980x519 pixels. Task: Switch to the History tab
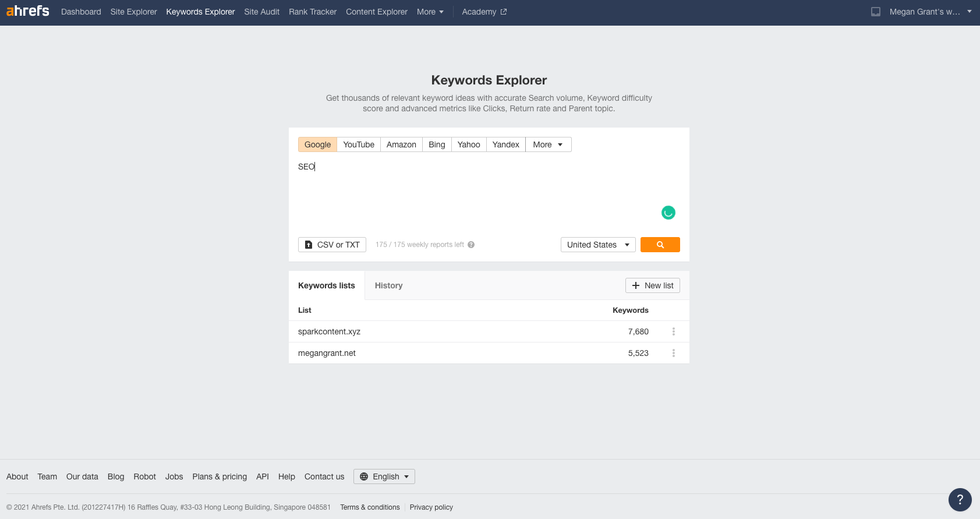pos(389,285)
